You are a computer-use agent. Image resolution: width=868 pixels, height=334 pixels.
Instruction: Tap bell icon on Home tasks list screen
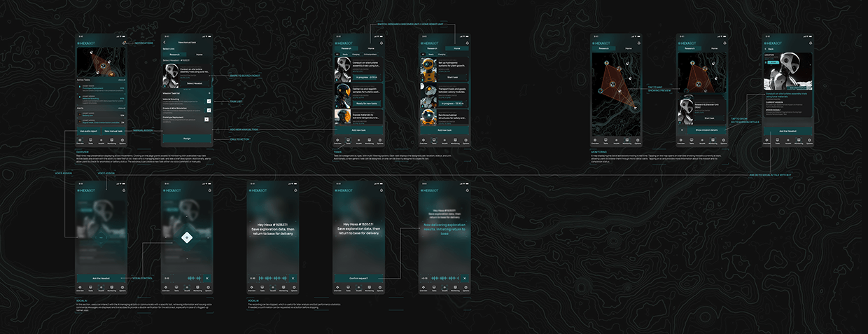(467, 43)
